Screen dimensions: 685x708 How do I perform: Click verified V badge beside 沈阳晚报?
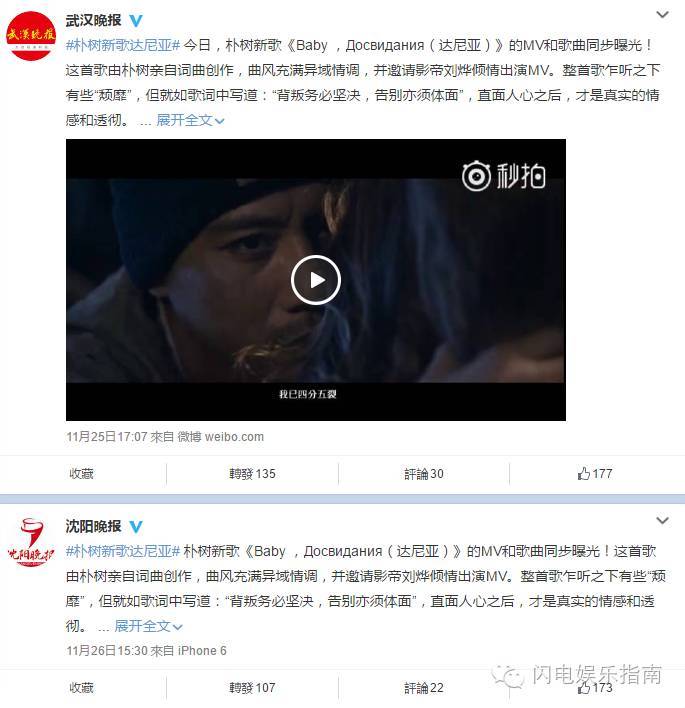pos(136,526)
